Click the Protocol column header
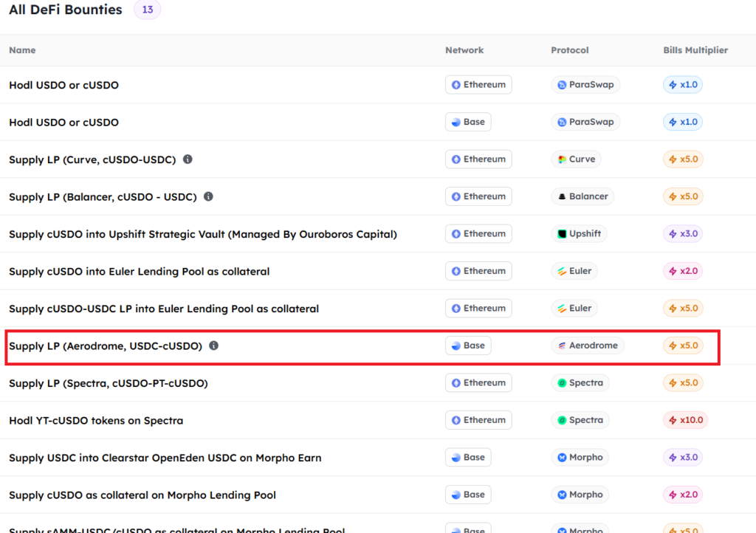 click(570, 50)
